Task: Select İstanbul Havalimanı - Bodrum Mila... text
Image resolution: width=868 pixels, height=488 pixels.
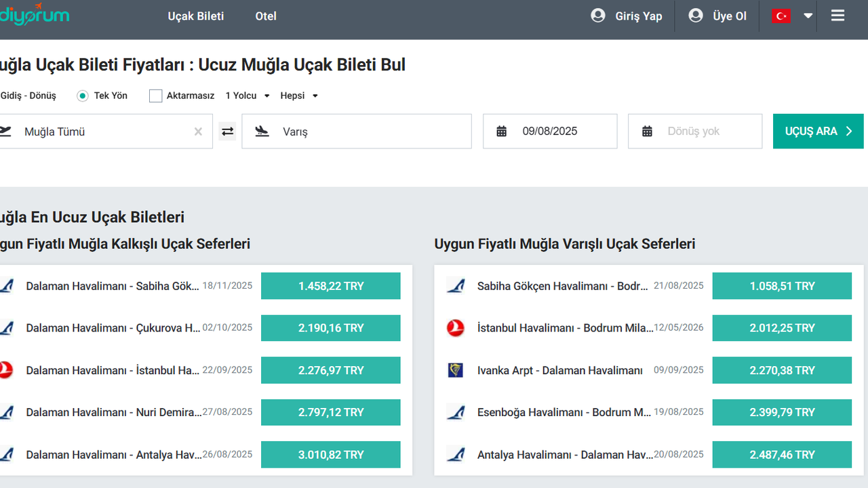Action: click(565, 328)
